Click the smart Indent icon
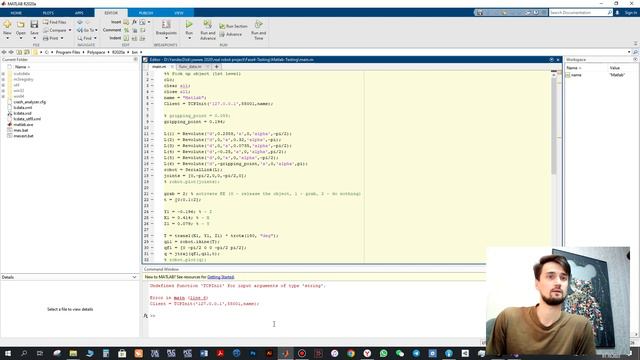640x360 pixels. pos(127,38)
